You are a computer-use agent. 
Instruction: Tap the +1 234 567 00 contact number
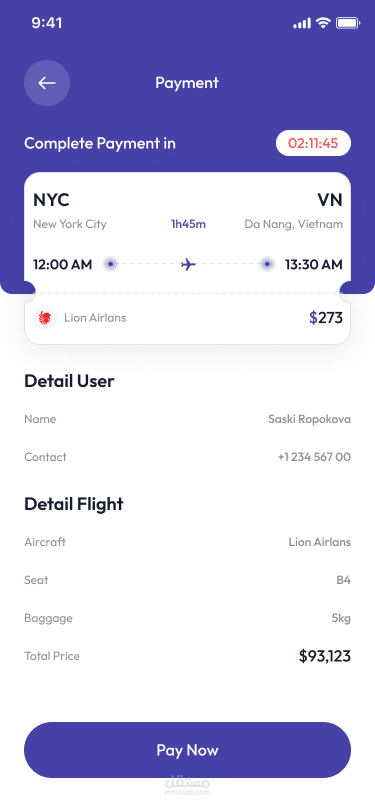coord(314,457)
